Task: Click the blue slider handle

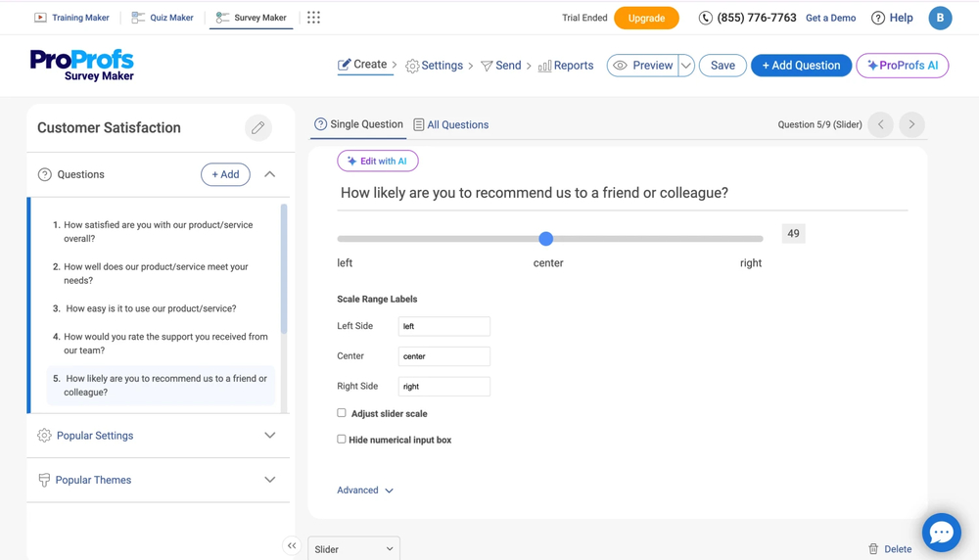Action: (x=546, y=239)
